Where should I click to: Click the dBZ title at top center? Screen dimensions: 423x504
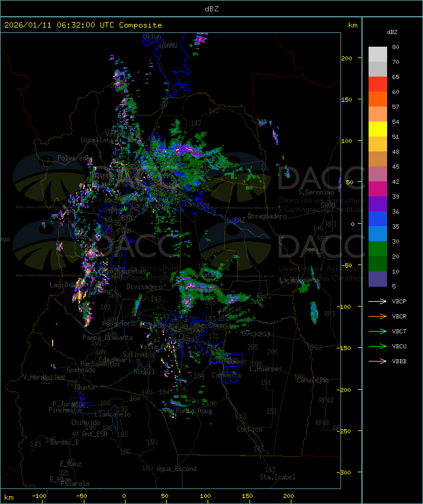tap(211, 8)
